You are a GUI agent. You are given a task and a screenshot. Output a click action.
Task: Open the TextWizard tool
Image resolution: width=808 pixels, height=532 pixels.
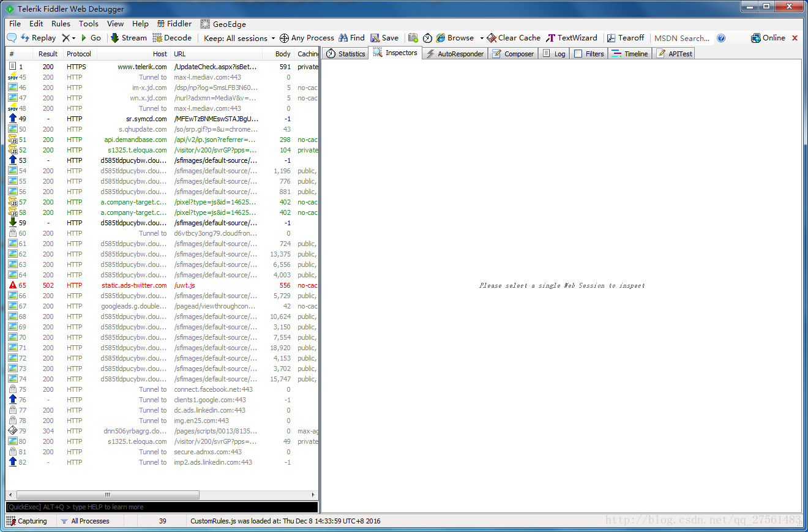572,38
